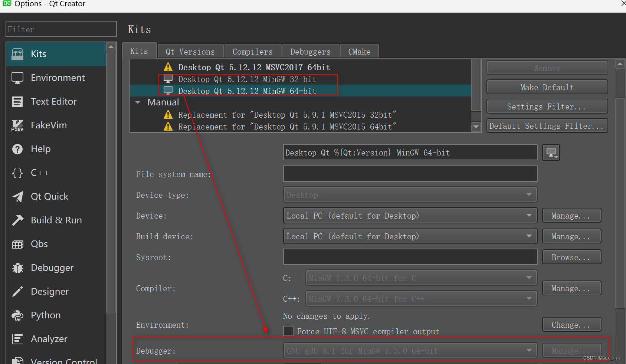Image resolution: width=626 pixels, height=364 pixels.
Task: Click warning icon of MSVC2015 64bit replacement kit
Action: (x=168, y=127)
